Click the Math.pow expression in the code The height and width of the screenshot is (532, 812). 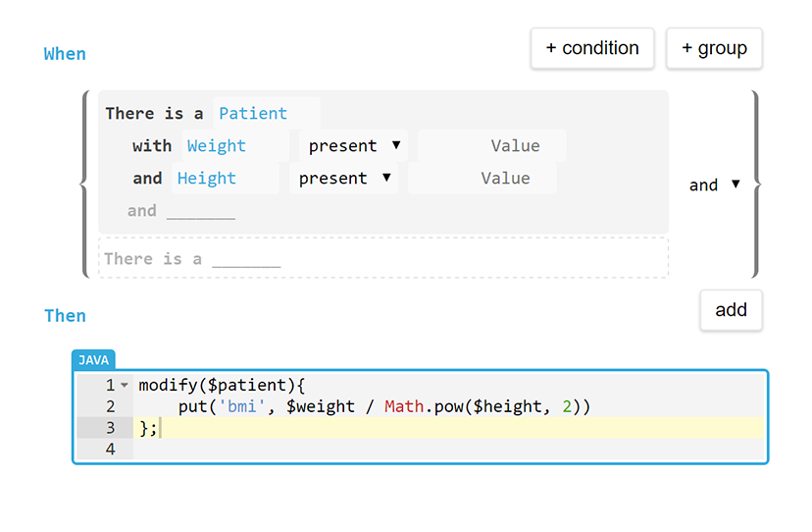(x=422, y=406)
